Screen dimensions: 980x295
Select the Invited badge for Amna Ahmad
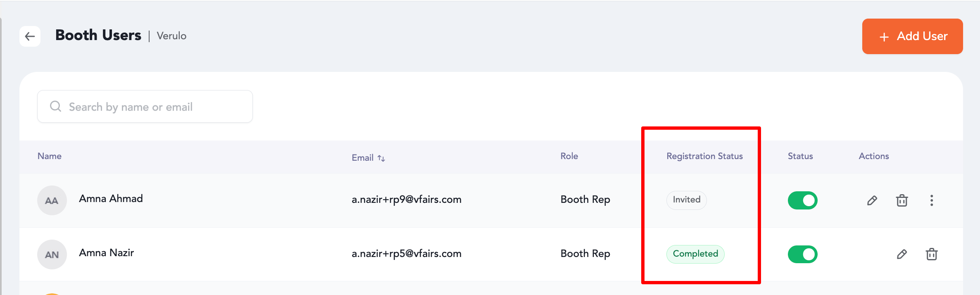tap(686, 200)
